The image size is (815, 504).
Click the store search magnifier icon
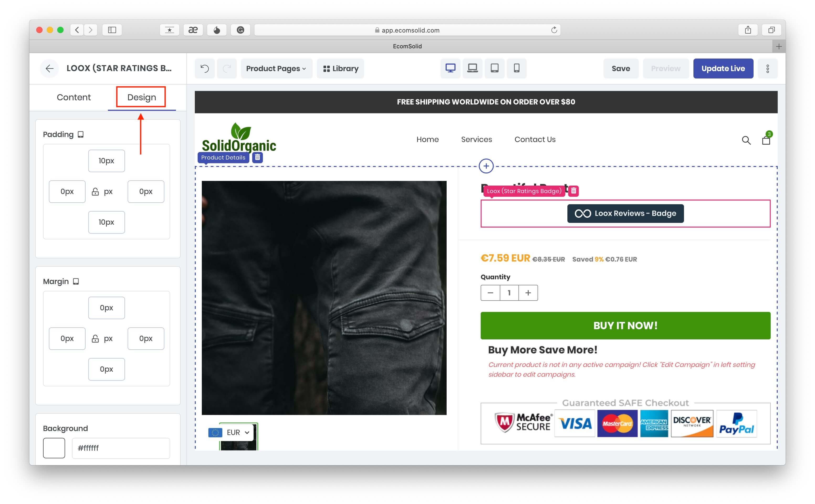tap(746, 140)
